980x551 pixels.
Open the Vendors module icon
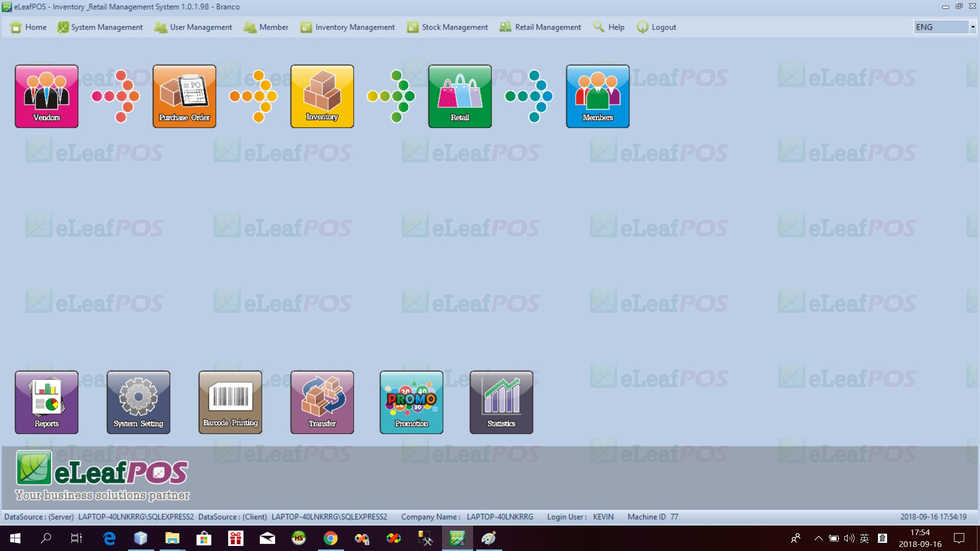click(46, 96)
